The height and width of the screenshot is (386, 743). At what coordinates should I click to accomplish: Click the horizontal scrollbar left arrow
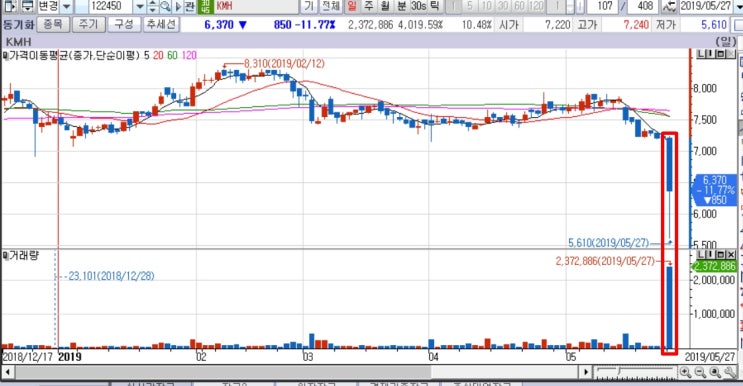(x=8, y=372)
